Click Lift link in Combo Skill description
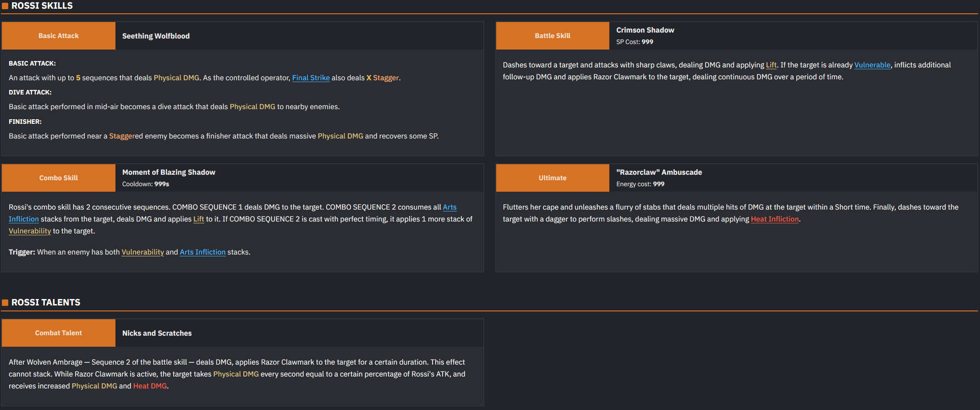Image resolution: width=980 pixels, height=410 pixels. coord(198,219)
